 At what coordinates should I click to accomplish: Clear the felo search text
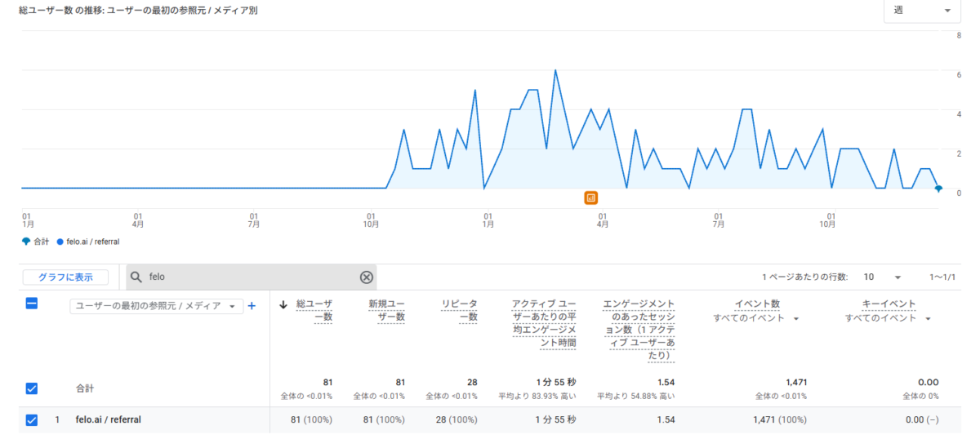pyautogui.click(x=367, y=277)
